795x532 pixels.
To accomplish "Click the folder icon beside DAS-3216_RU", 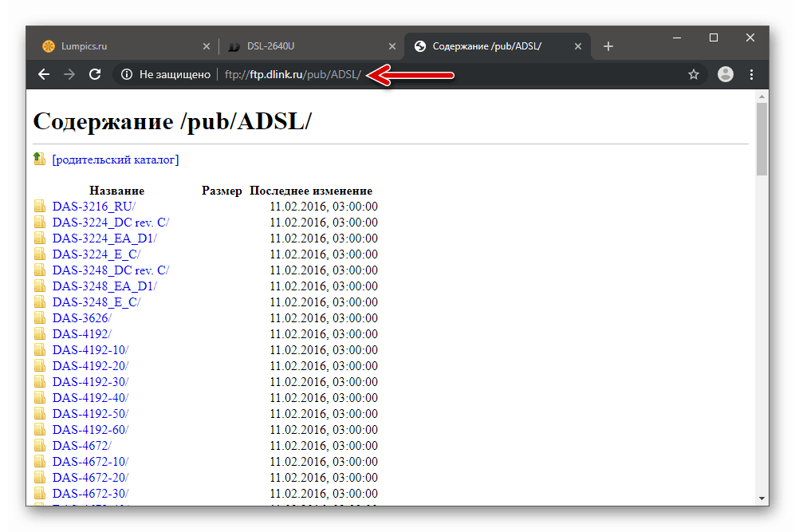I will point(40,206).
